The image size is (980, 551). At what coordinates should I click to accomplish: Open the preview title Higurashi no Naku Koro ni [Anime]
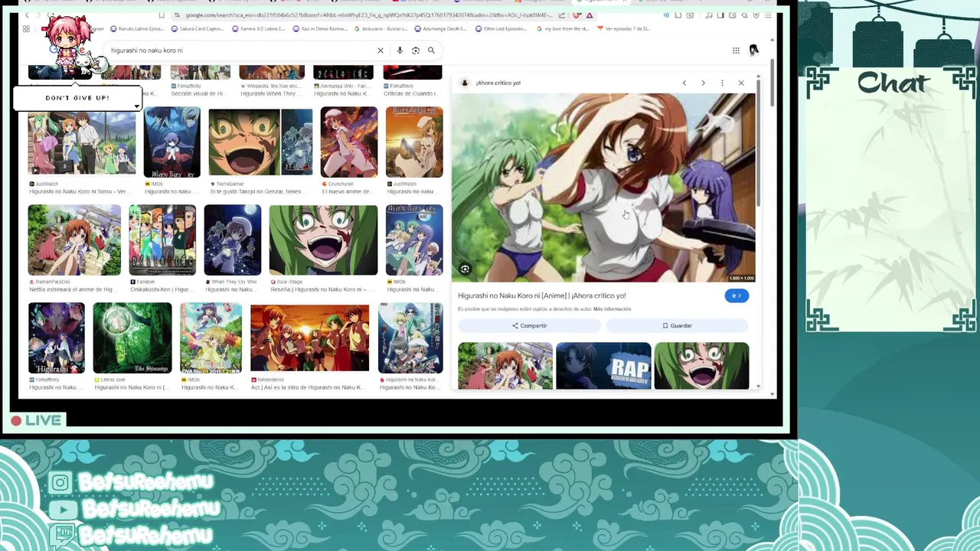click(541, 295)
